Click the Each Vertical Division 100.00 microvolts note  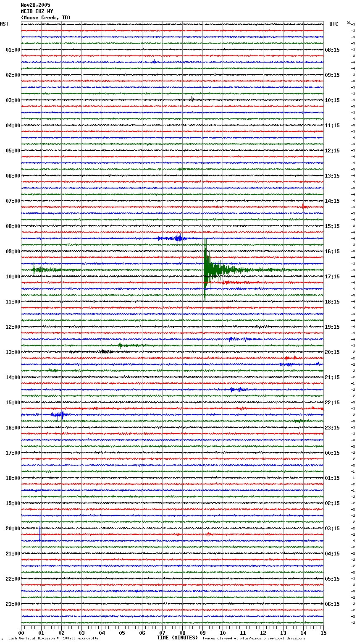coord(53,638)
